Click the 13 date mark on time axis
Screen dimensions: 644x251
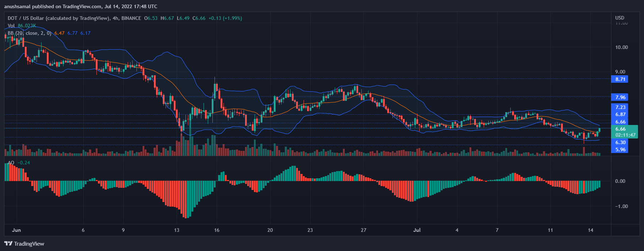point(177,230)
